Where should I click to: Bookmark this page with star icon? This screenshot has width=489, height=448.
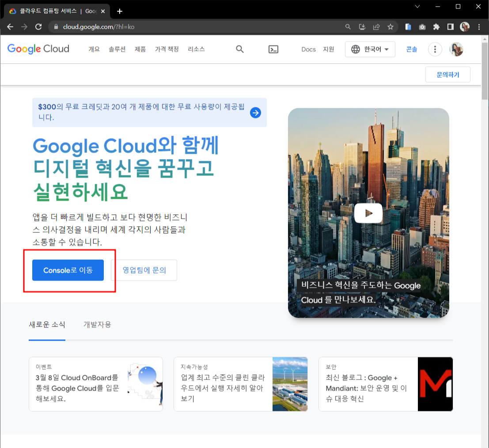tap(390, 27)
